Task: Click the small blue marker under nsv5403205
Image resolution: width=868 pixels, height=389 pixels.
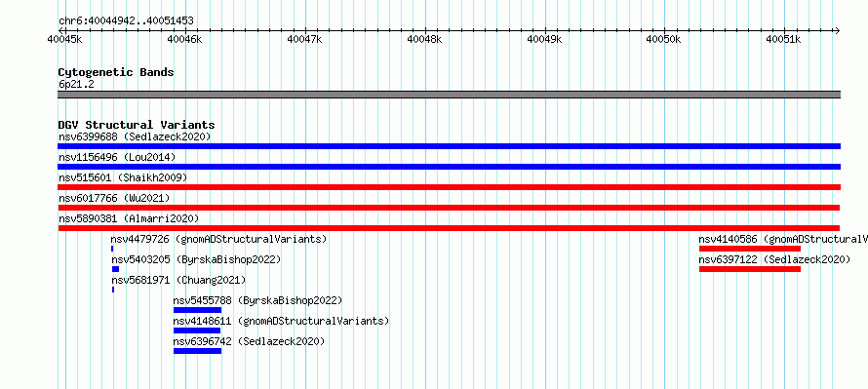Action: coord(115,269)
